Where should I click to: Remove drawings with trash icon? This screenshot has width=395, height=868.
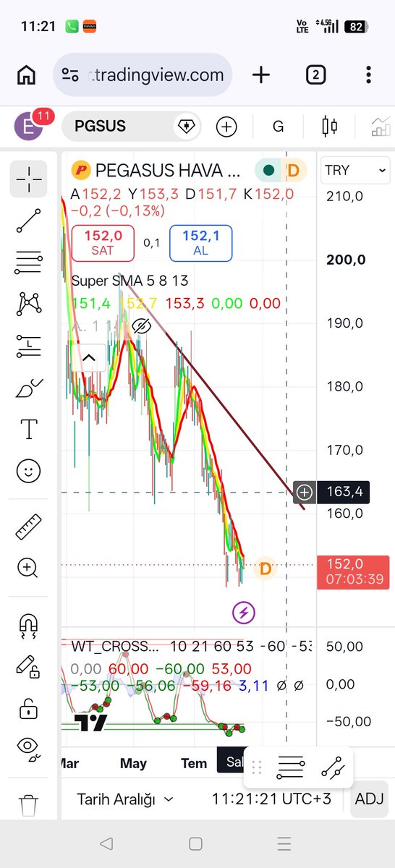pos(28,804)
